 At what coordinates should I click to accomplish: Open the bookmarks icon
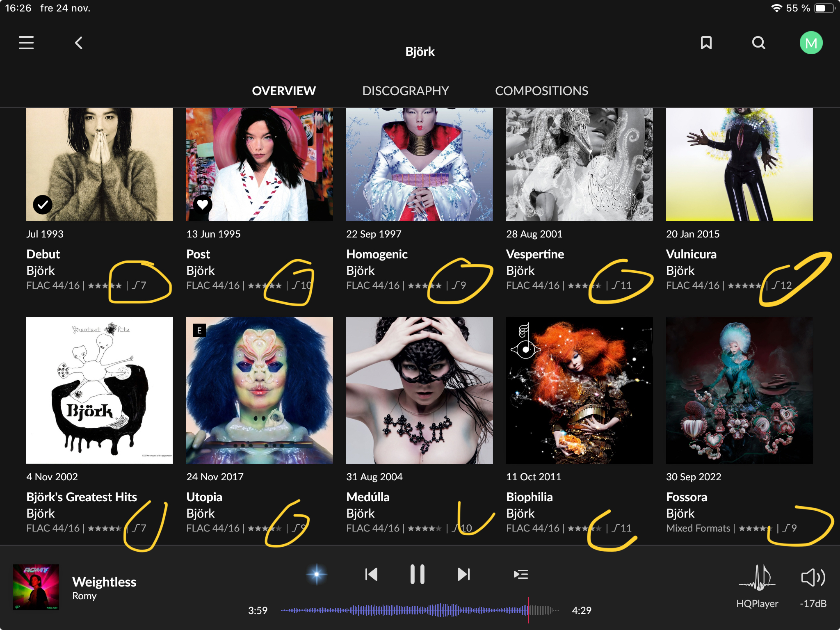(x=706, y=43)
